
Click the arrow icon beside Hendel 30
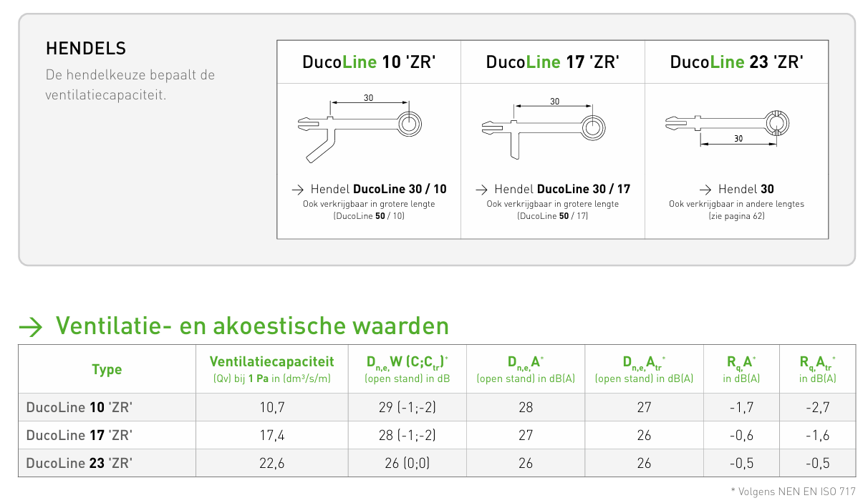(x=705, y=190)
